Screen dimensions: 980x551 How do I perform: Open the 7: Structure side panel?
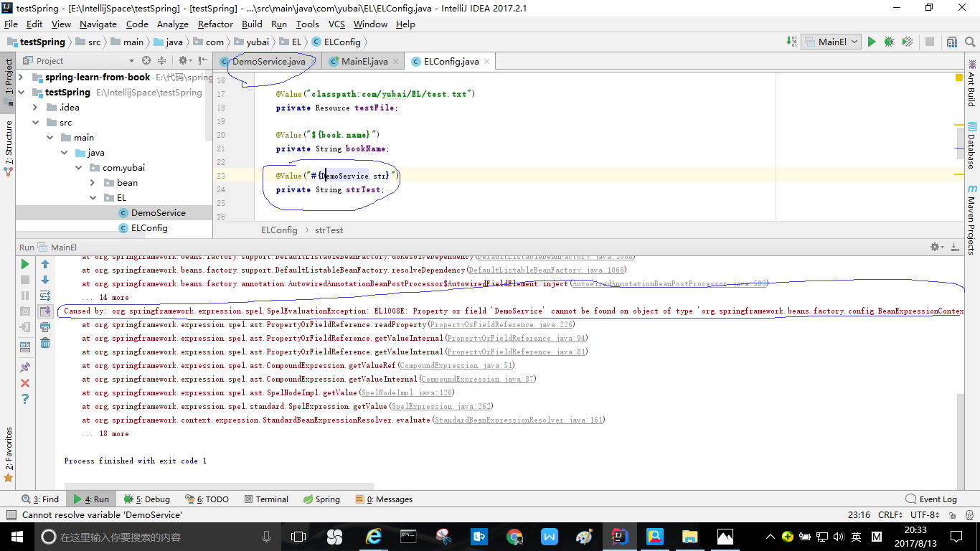(x=9, y=149)
